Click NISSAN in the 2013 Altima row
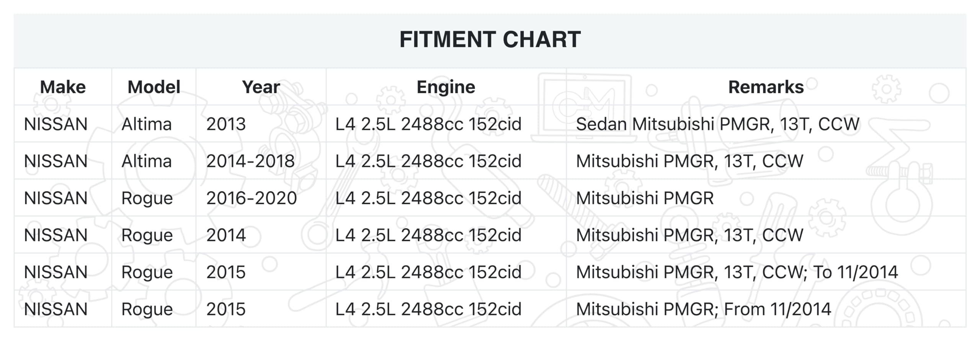 [56, 124]
